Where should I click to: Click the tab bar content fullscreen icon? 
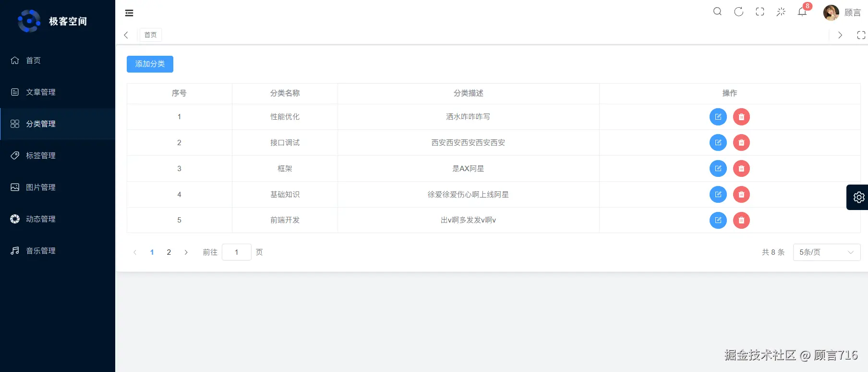point(861,35)
